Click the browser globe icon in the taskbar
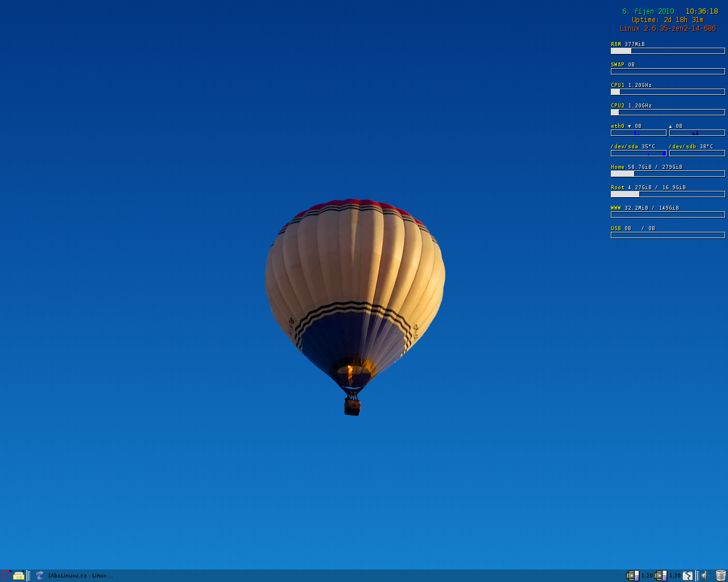The height and width of the screenshot is (582, 728). point(40,575)
